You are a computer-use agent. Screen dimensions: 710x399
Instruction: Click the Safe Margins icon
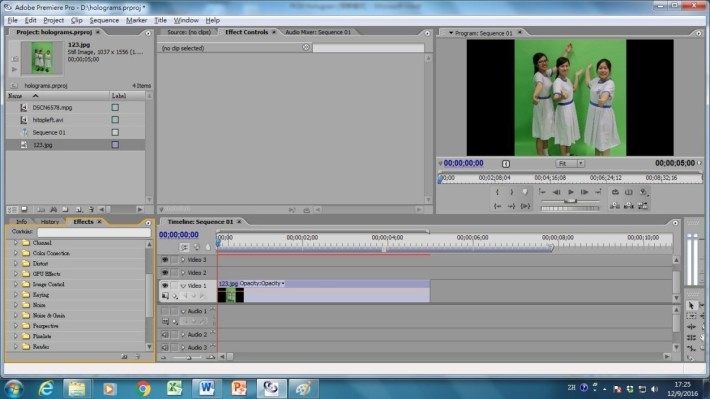pos(629,192)
